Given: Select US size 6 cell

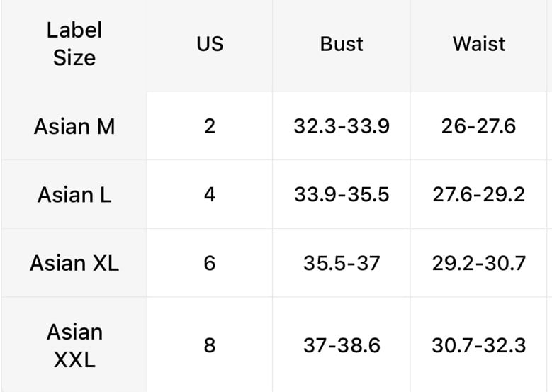Looking at the screenshot, I should [x=210, y=263].
